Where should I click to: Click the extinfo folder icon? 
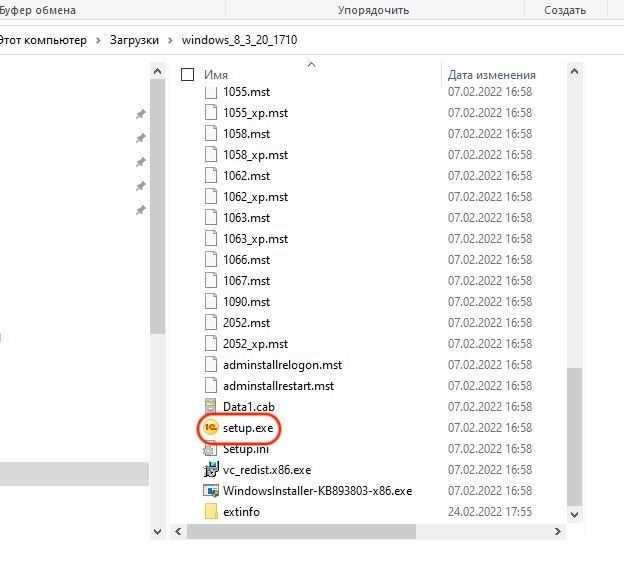211,512
